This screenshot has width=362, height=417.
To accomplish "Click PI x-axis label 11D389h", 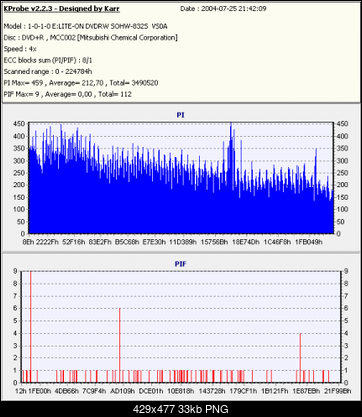I will point(183,242).
